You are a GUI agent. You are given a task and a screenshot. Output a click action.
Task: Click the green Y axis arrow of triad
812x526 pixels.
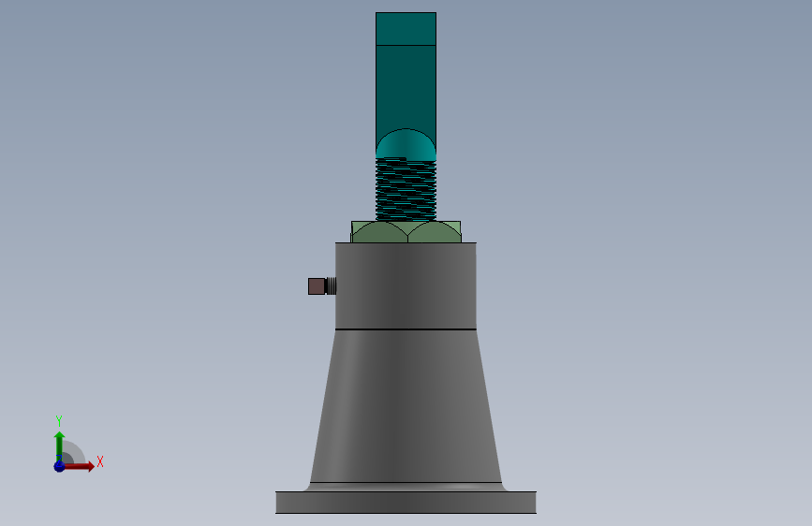[x=59, y=445]
